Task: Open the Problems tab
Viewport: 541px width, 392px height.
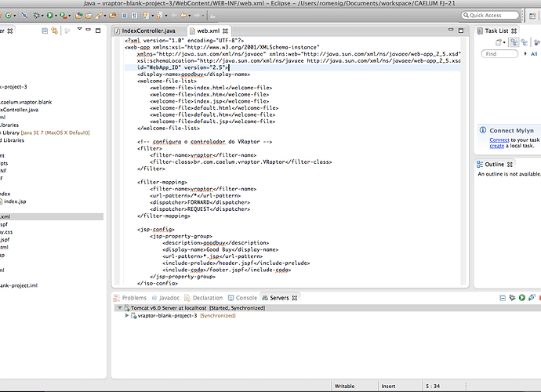Action: point(133,298)
